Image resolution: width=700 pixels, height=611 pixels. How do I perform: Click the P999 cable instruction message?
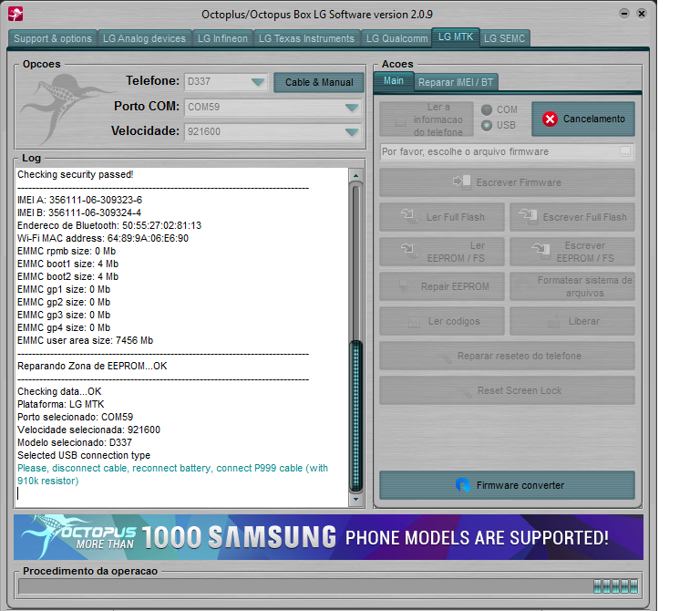(173, 474)
